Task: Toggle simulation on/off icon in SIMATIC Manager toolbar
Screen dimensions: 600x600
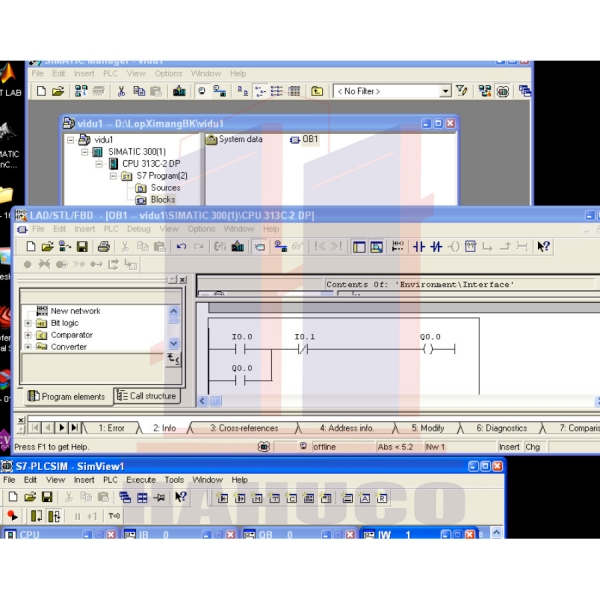Action: pos(503,91)
